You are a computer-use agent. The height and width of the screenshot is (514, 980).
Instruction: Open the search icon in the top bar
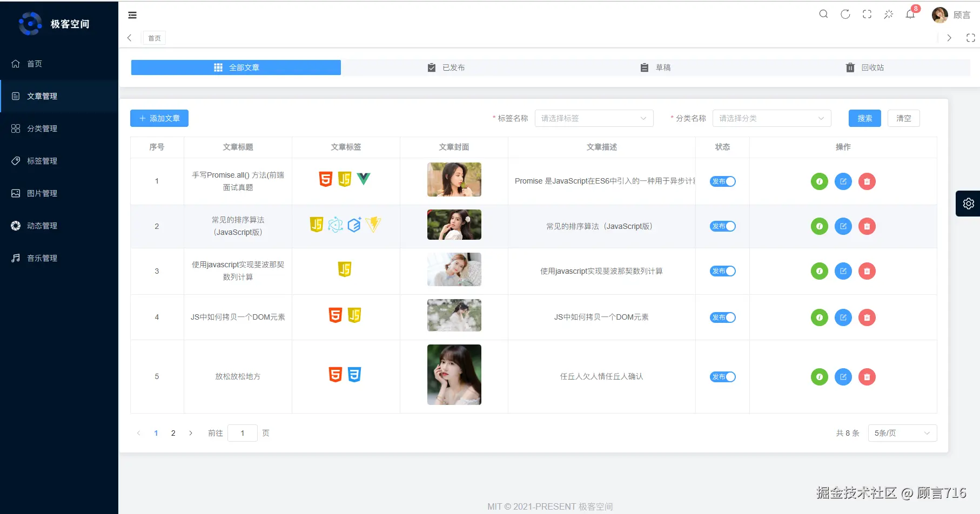[x=823, y=14]
